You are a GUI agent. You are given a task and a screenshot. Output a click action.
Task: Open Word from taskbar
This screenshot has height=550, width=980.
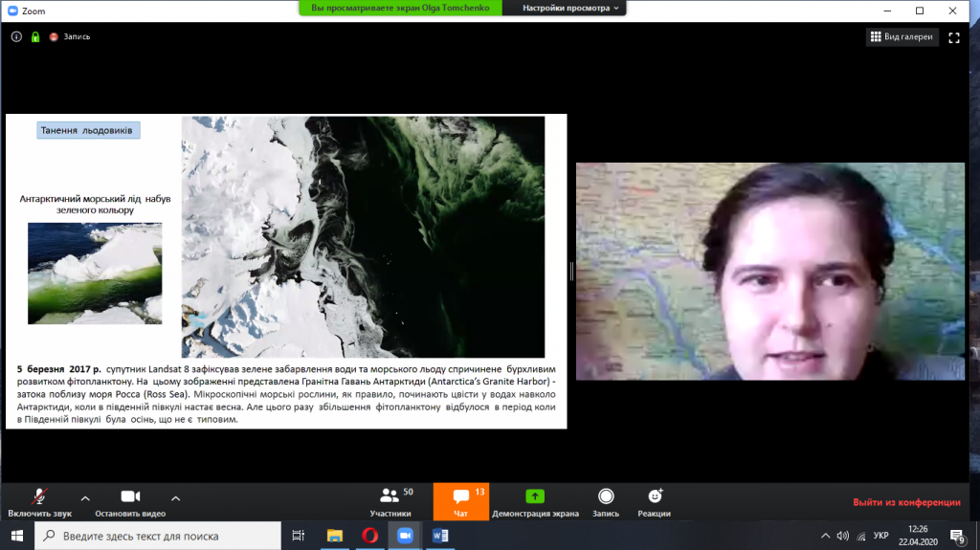(x=440, y=536)
